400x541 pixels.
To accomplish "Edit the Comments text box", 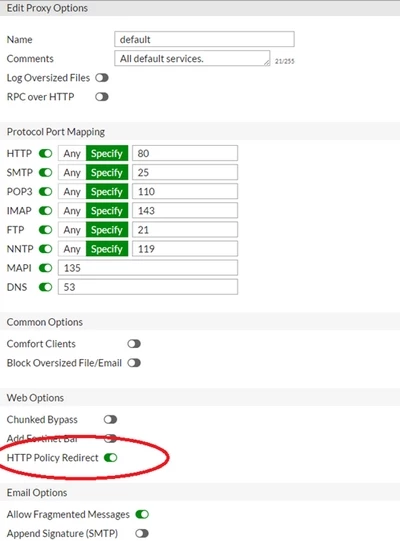I will click(x=192, y=58).
